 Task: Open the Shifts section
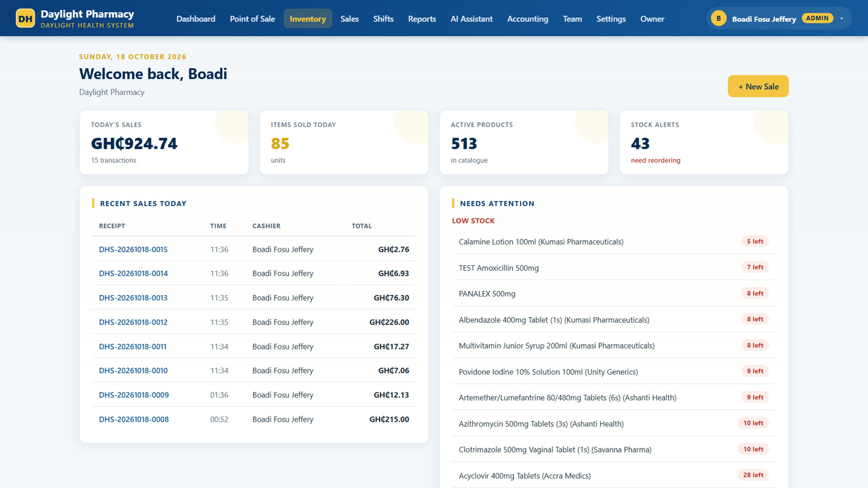(383, 18)
